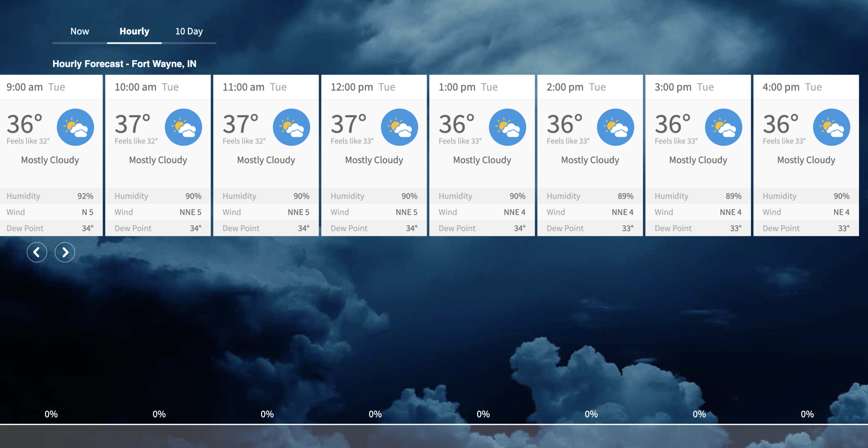Viewport: 868px width, 448px height.
Task: Click the 10:00 am mostly cloudy weather icon
Action: (184, 127)
